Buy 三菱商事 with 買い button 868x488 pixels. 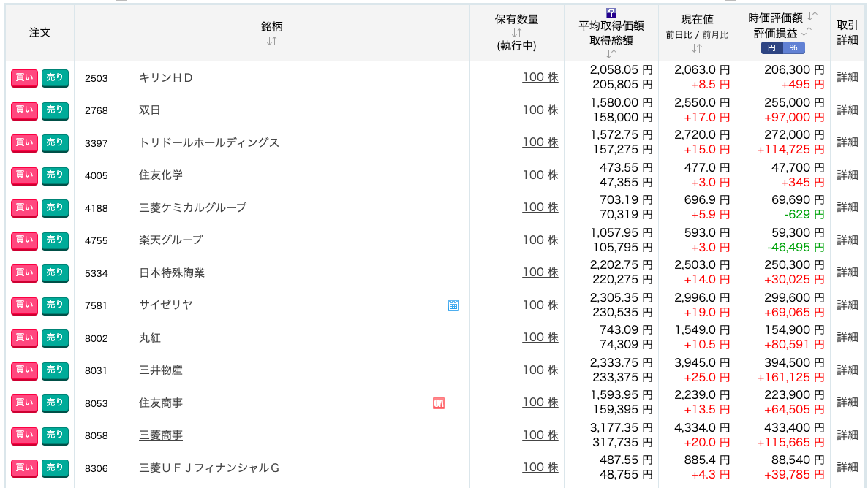[x=24, y=435]
